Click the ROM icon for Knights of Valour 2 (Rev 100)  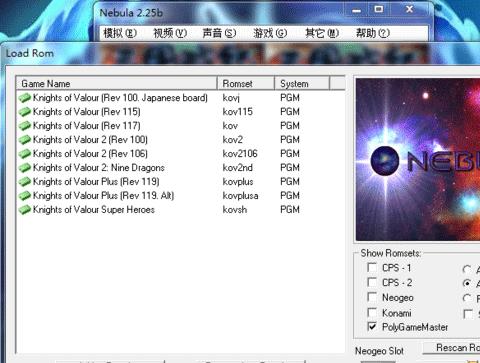(x=24, y=140)
